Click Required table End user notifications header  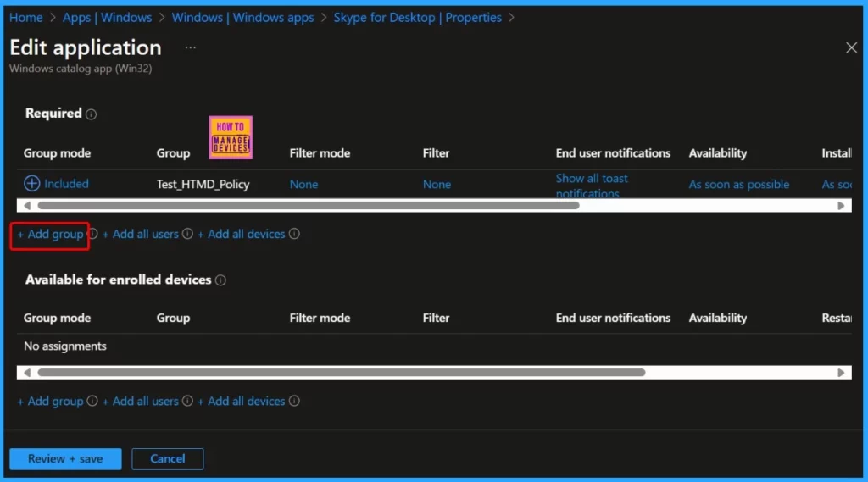(613, 153)
